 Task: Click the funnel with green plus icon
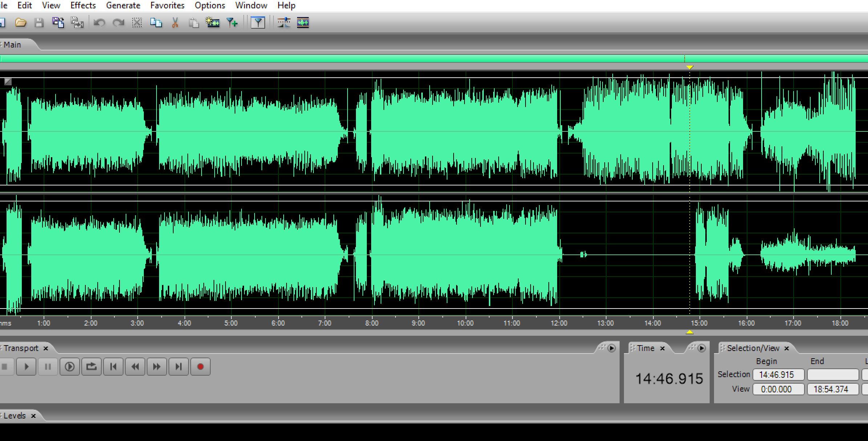click(232, 23)
